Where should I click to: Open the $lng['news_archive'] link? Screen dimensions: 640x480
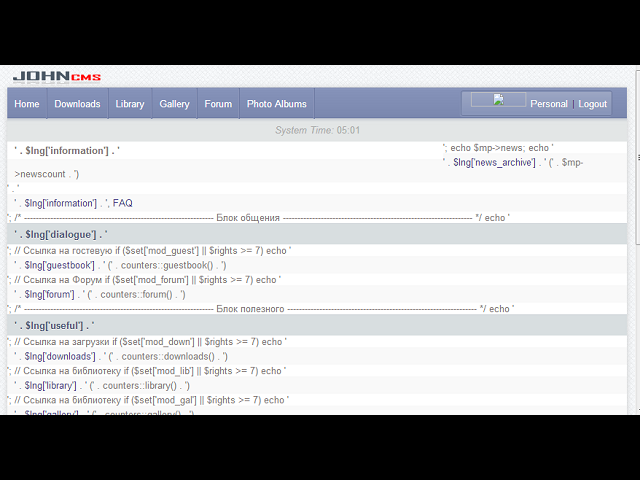tap(494, 162)
